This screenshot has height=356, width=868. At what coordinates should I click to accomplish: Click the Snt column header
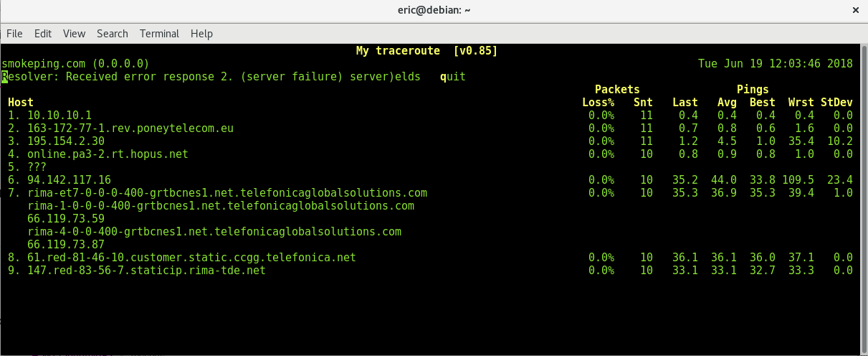[x=643, y=103]
